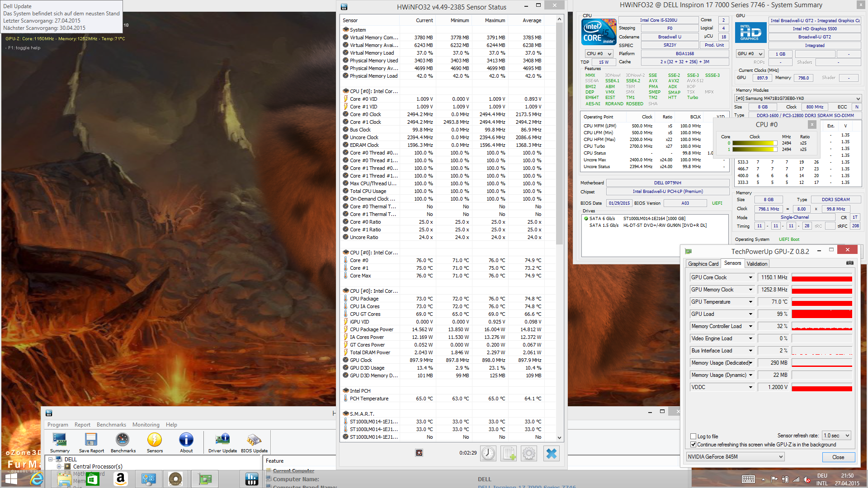Click the Windows Start button
The image size is (868, 488).
point(11,479)
